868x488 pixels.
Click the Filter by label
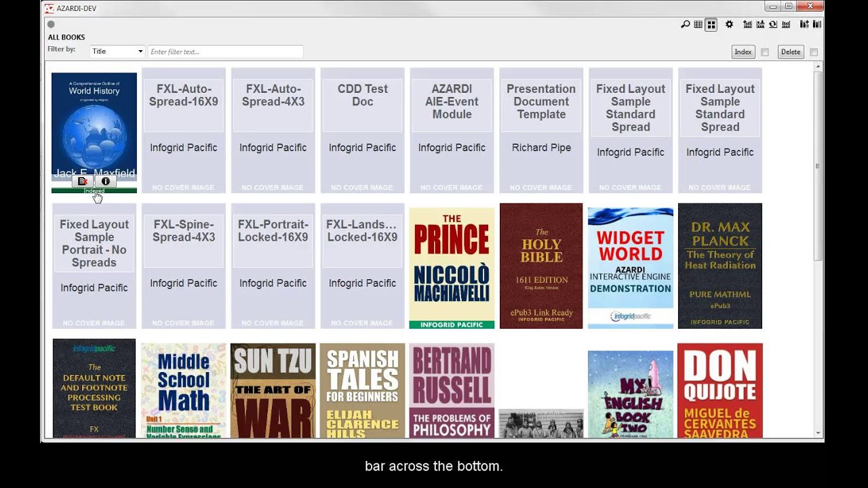[61, 49]
